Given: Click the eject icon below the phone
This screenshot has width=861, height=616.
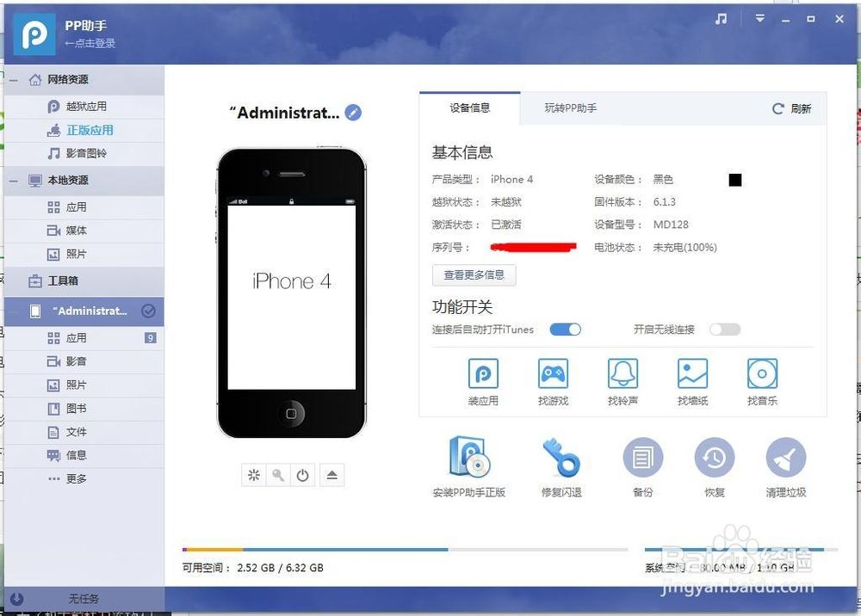Looking at the screenshot, I should coord(331,475).
